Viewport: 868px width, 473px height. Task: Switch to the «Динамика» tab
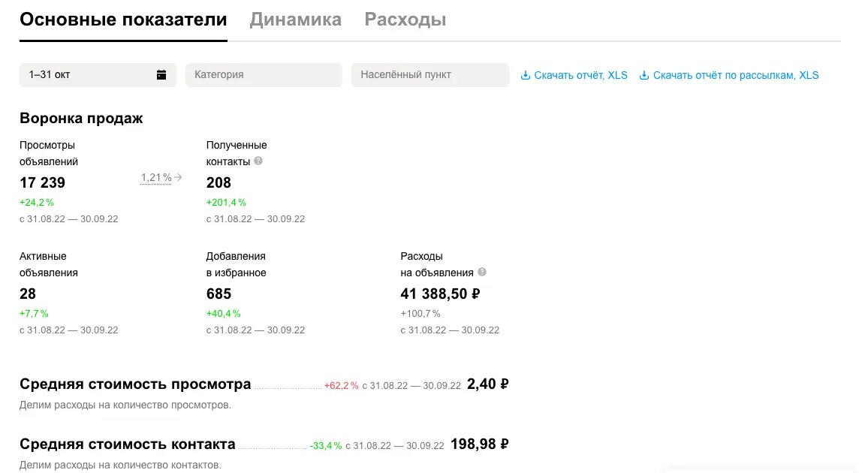click(x=296, y=19)
